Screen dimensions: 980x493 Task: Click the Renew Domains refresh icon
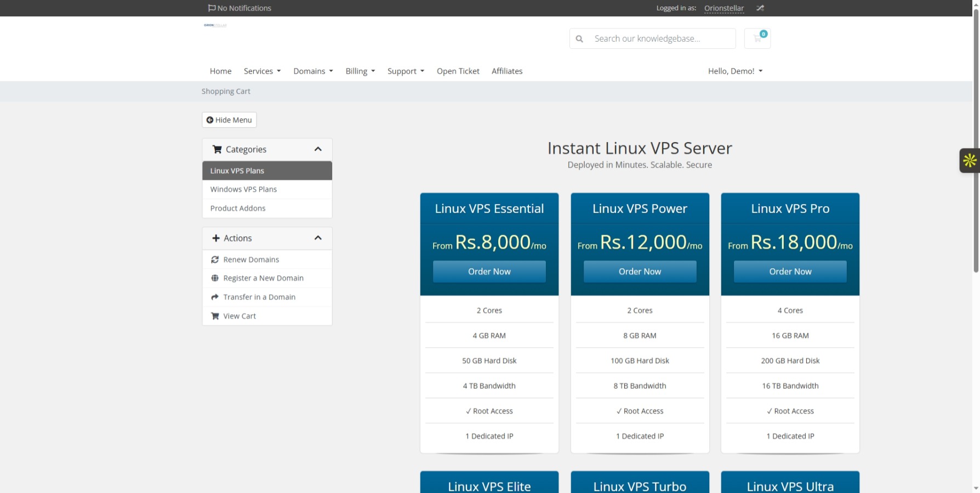(x=215, y=259)
